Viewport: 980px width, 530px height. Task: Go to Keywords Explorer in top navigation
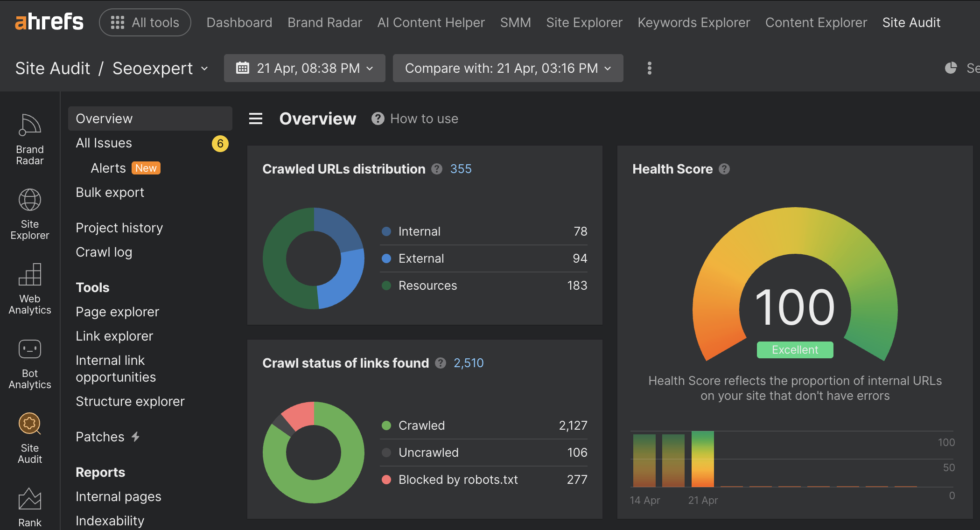tap(693, 22)
